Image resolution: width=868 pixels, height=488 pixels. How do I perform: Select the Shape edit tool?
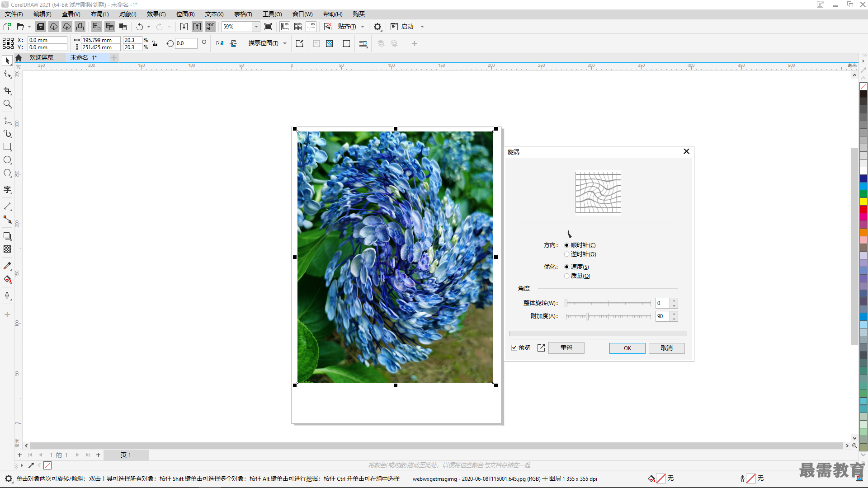point(7,74)
